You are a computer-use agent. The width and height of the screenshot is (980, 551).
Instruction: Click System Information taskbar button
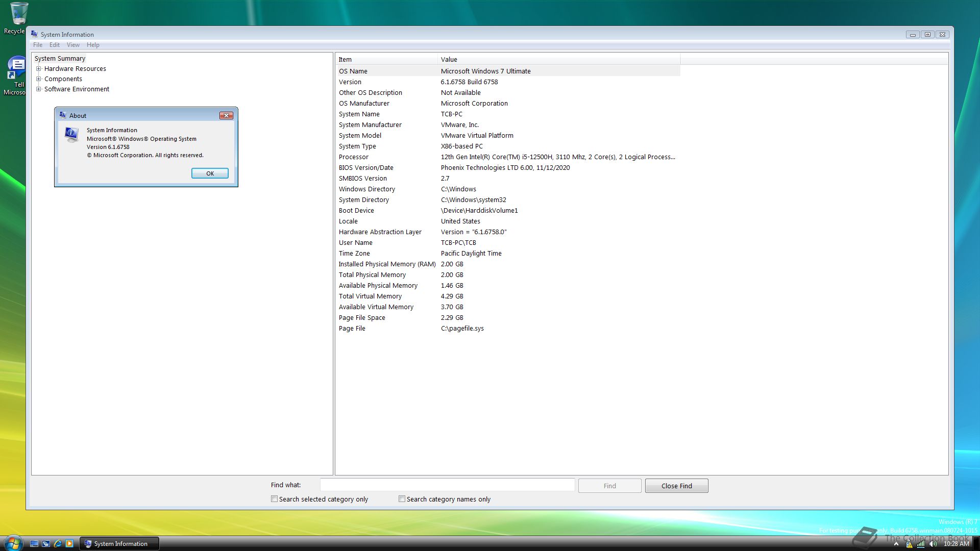(x=119, y=544)
